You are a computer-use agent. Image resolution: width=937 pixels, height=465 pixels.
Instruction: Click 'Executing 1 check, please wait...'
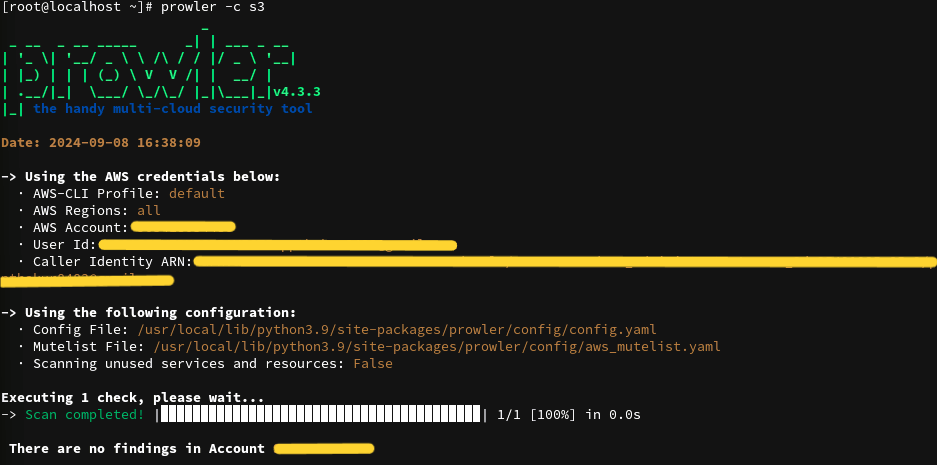(x=133, y=397)
